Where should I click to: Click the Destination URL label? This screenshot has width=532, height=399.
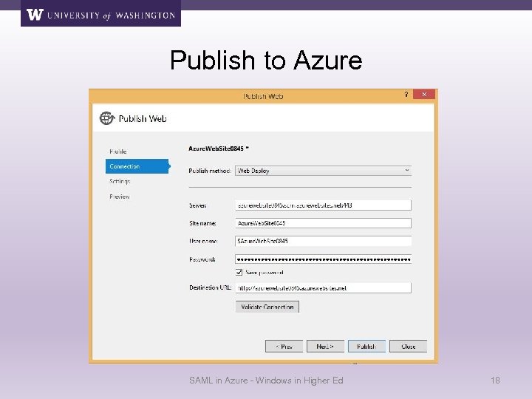click(210, 287)
